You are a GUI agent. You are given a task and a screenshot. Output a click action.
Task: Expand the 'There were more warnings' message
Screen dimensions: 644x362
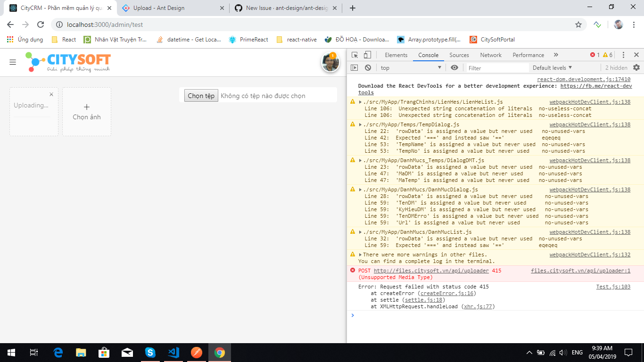tap(360, 255)
